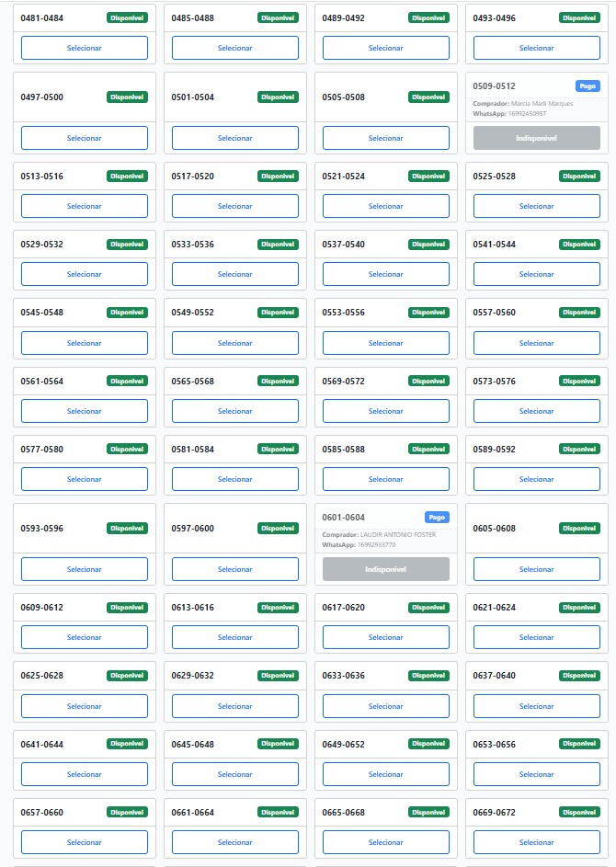This screenshot has width=616, height=867.
Task: Click Selecionar for numbers 0481-0484
Action: point(85,48)
